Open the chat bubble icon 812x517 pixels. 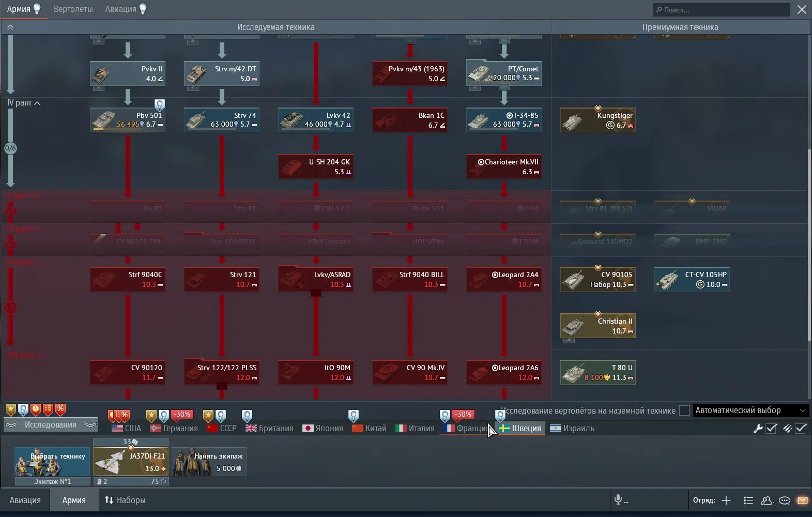(785, 500)
